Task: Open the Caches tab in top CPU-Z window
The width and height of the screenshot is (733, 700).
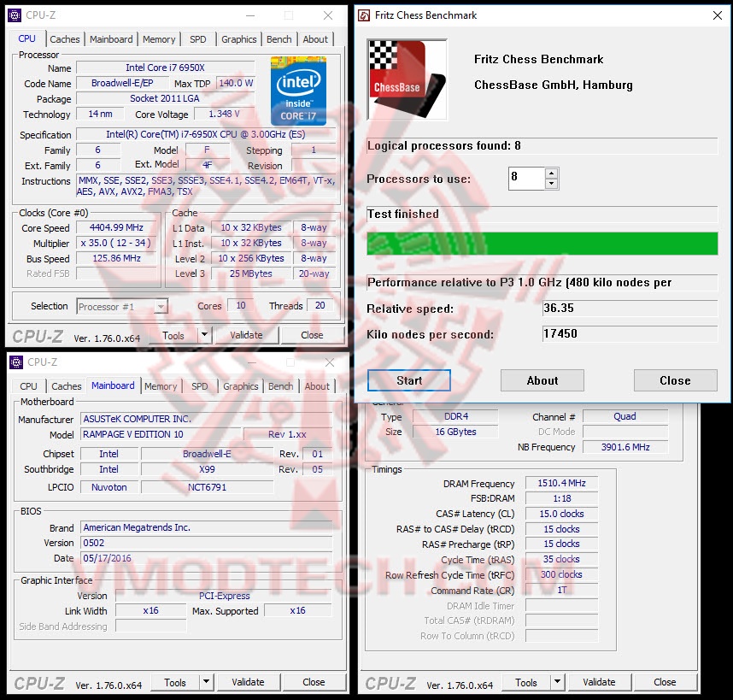Action: pos(65,39)
